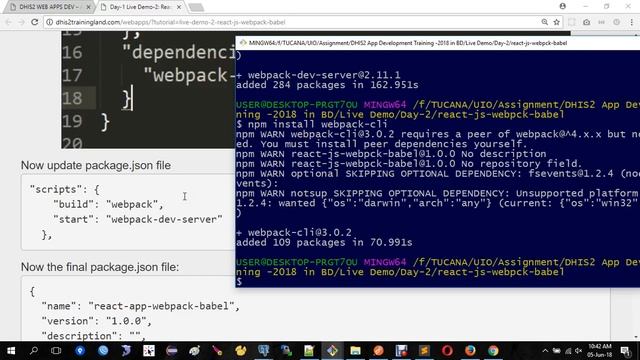The image size is (640, 360).
Task: Click "Now update package.json file" text
Action: (x=96, y=165)
